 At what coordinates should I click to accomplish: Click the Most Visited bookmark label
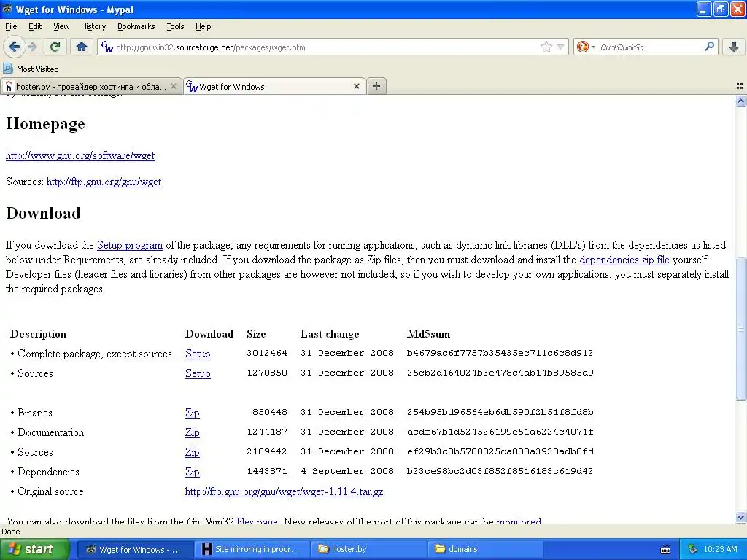click(38, 69)
